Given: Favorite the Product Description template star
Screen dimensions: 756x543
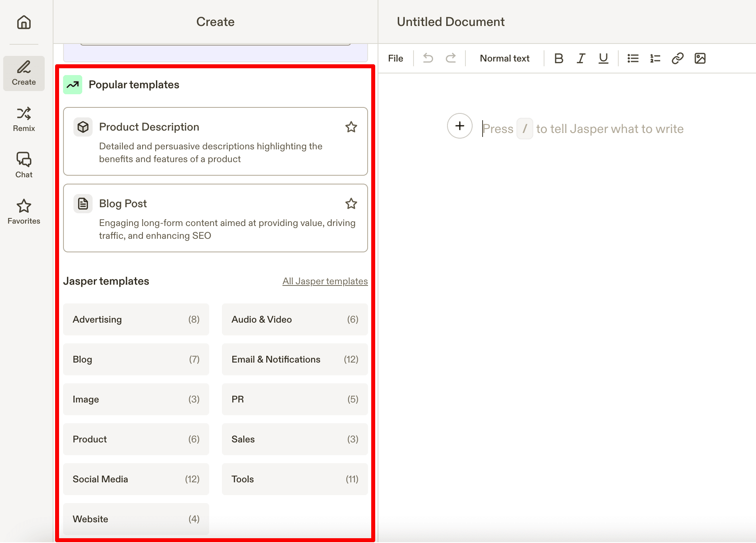Looking at the screenshot, I should click(x=351, y=127).
